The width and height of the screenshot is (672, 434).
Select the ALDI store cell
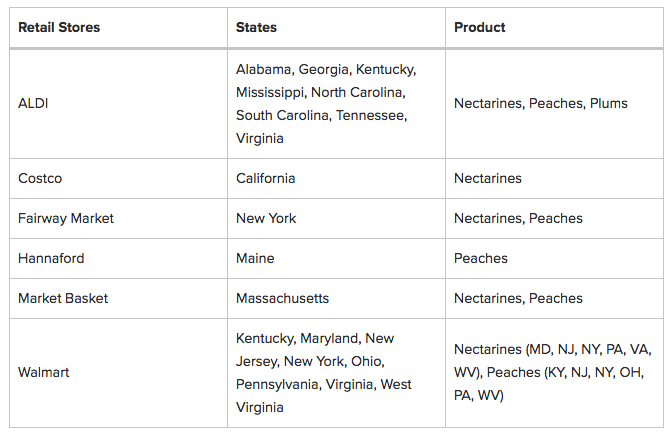[x=33, y=103]
